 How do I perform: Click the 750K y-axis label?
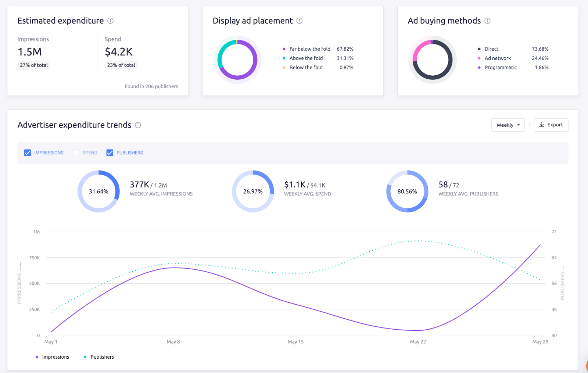point(35,258)
